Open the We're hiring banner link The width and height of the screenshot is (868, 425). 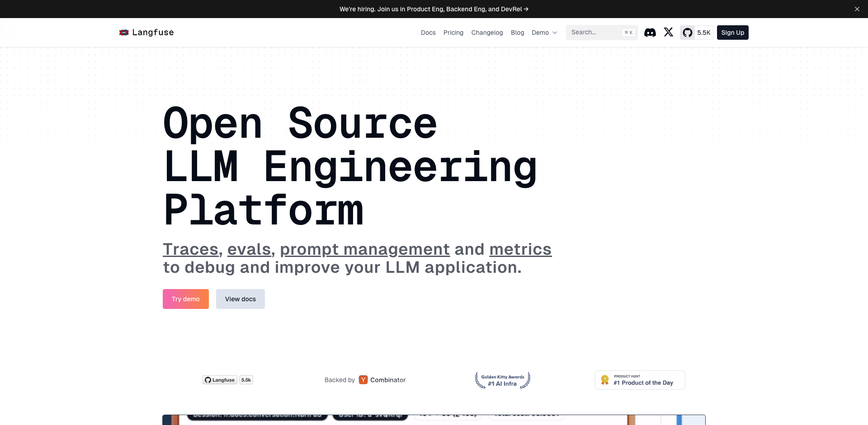434,9
